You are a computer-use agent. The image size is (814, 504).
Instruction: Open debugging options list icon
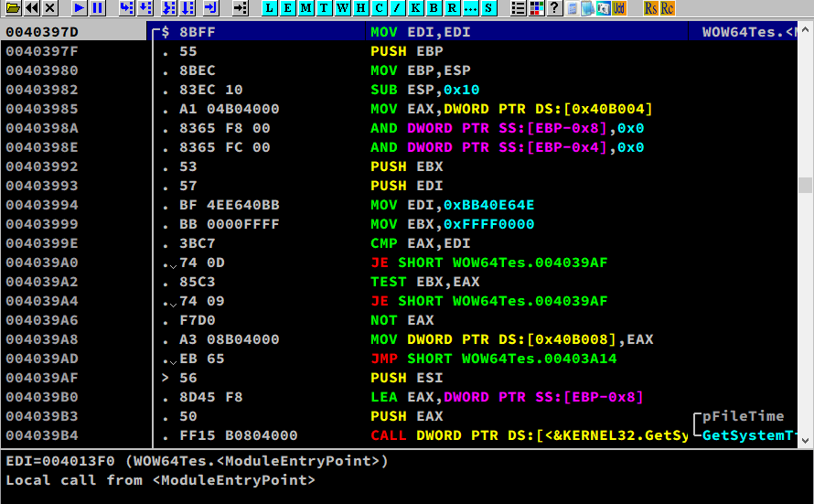point(518,8)
